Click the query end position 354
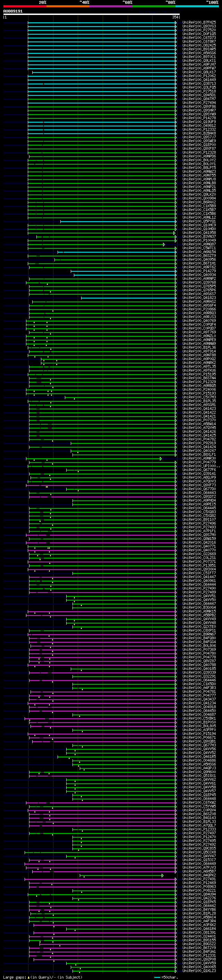The height and width of the screenshot is (980, 222). [x=175, y=17]
